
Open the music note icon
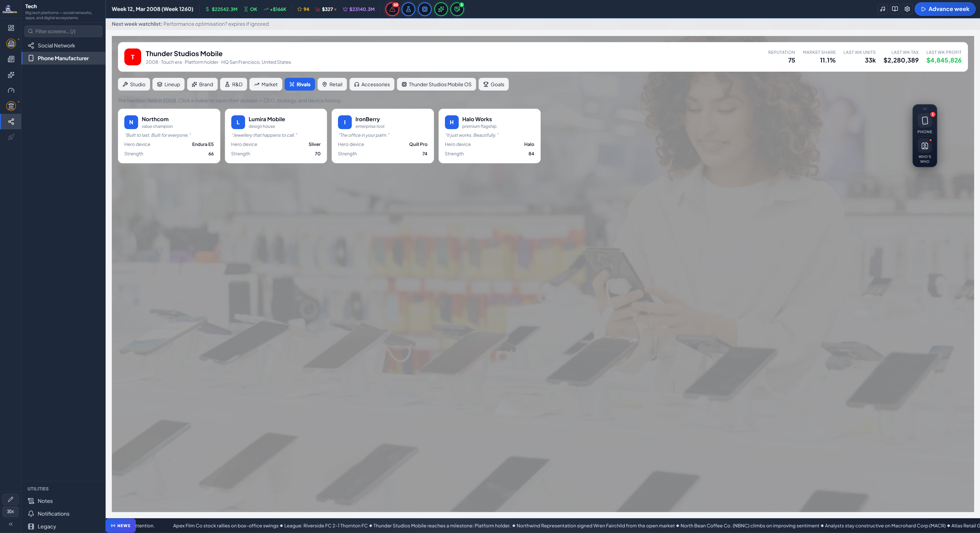(x=882, y=9)
